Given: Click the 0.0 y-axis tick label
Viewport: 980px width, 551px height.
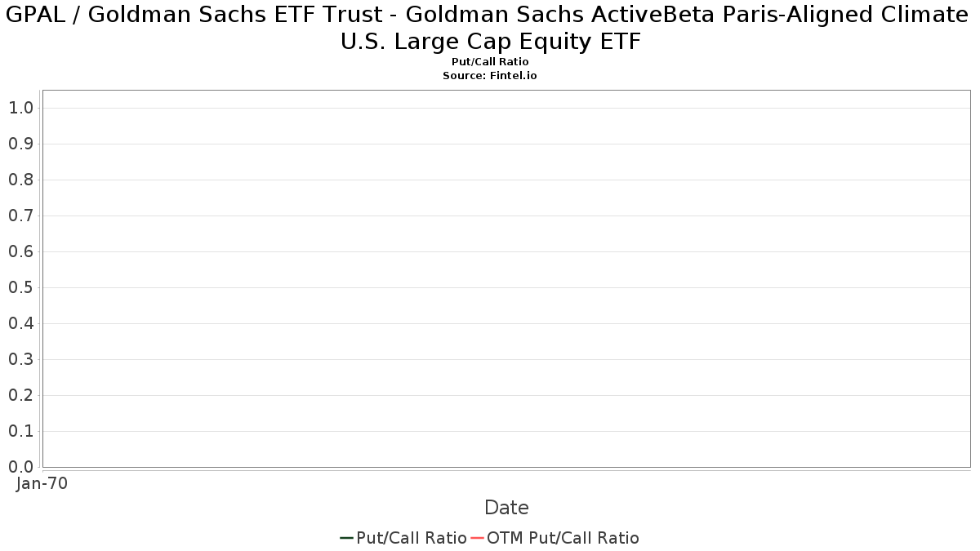Looking at the screenshot, I should pos(20,467).
